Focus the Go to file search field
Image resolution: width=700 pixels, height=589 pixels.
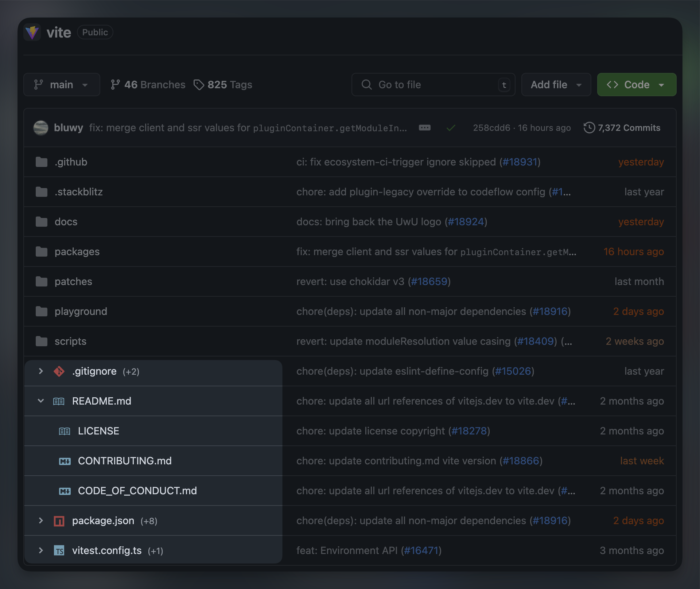[433, 85]
